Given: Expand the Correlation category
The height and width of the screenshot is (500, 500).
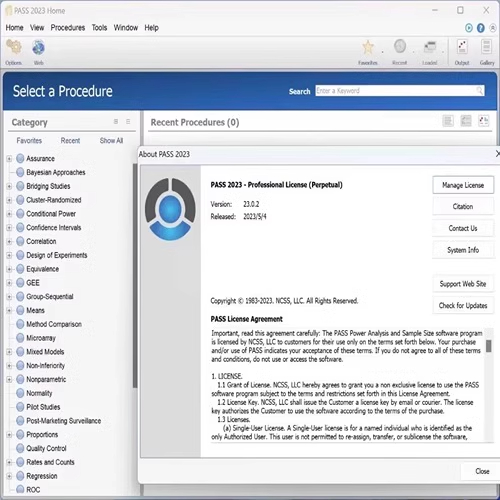Looking at the screenshot, I should pos(9,241).
